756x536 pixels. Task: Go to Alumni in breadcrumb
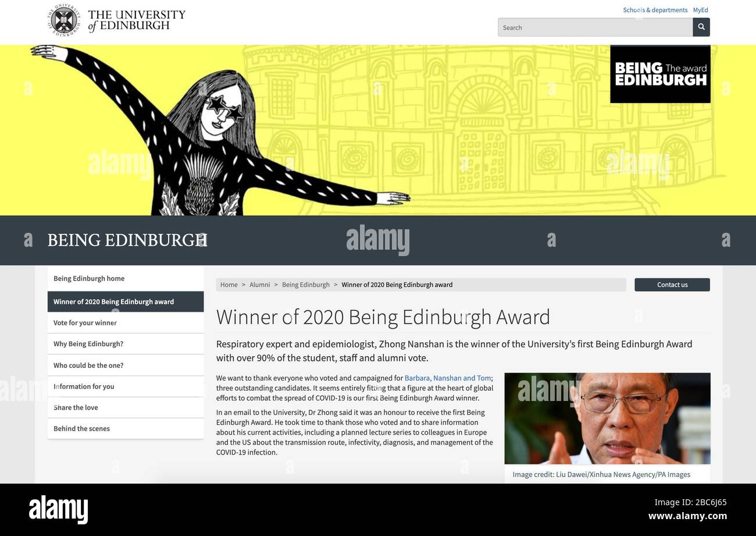click(x=259, y=285)
